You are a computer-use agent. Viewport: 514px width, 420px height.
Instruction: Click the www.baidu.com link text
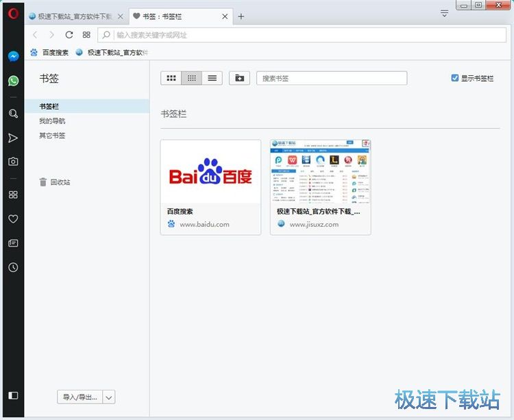pos(204,225)
